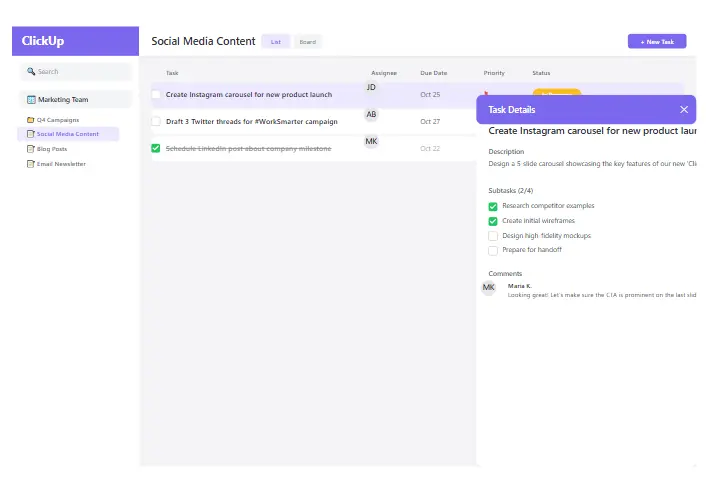Click the Oct 25 due date
Screen dimensions: 706x481
click(x=430, y=95)
